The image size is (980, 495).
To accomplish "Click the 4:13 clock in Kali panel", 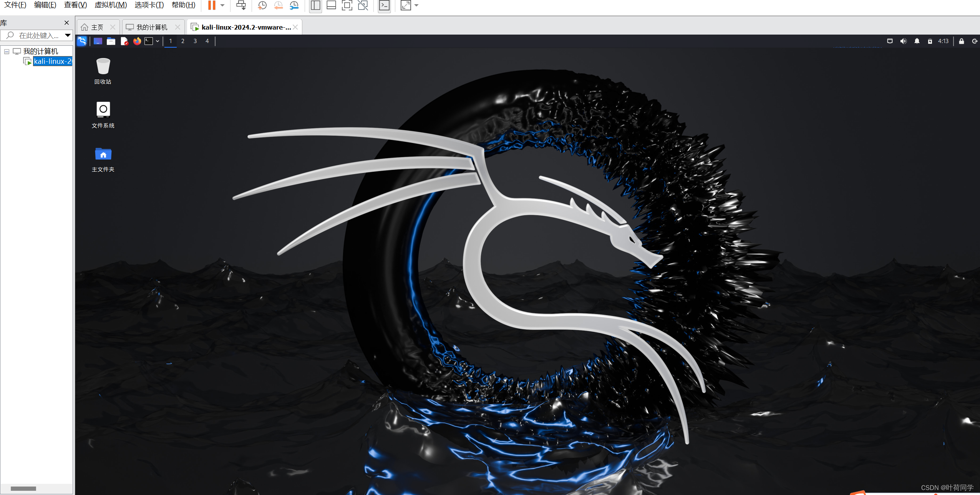I will 944,41.
